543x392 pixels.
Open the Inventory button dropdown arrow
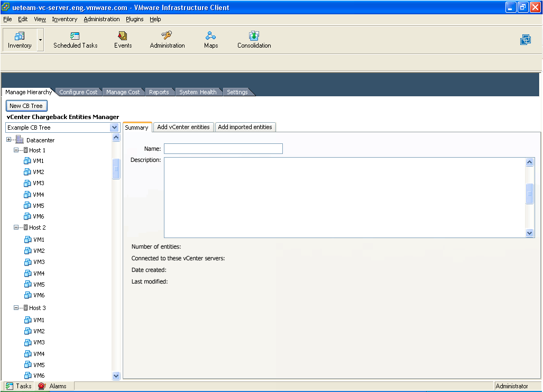coord(40,40)
